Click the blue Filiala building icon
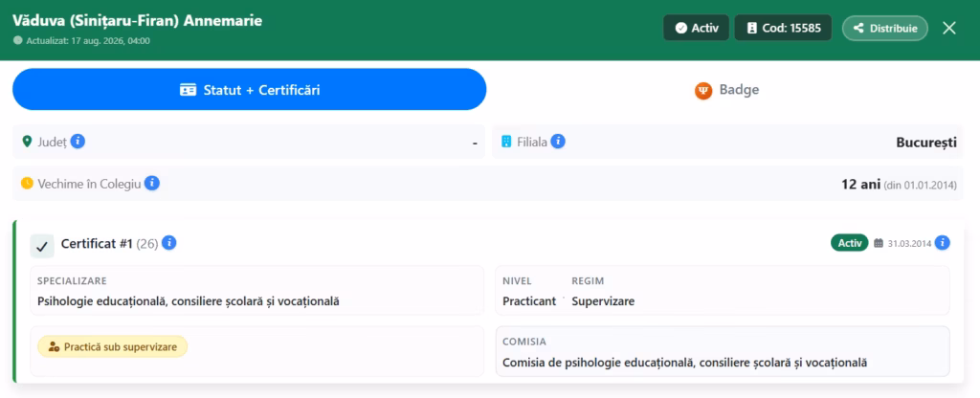This screenshot has width=980, height=398. click(x=506, y=142)
